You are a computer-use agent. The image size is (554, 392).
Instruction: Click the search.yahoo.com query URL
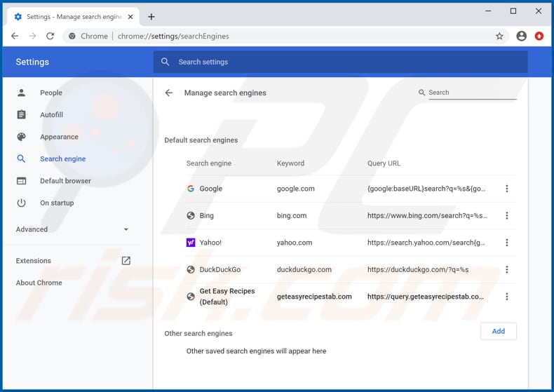(426, 243)
